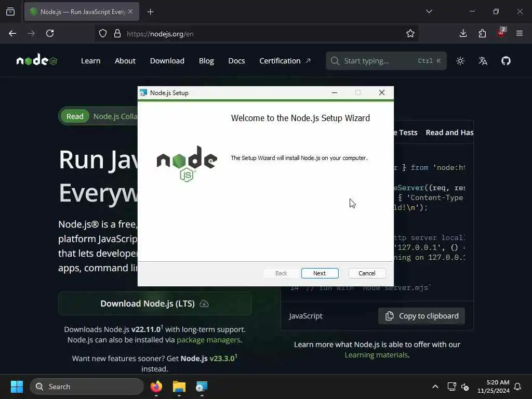
Task: Open the Windows Start menu
Action: [17, 387]
